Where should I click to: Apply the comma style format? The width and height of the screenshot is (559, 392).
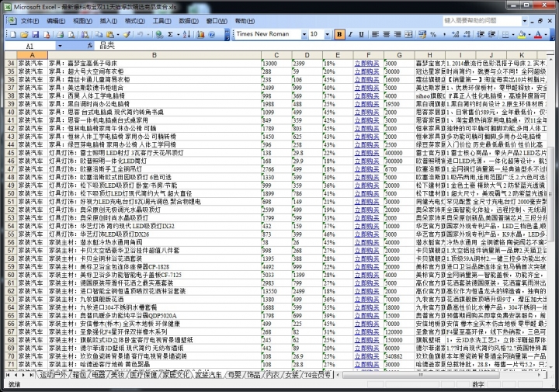coord(444,35)
